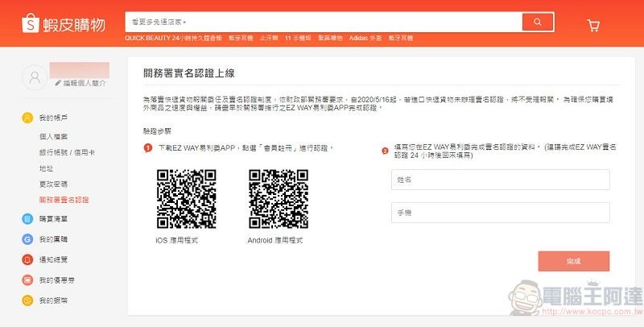644x327 pixels.
Task: Open 個人檔案 profile page
Action: pyautogui.click(x=53, y=137)
